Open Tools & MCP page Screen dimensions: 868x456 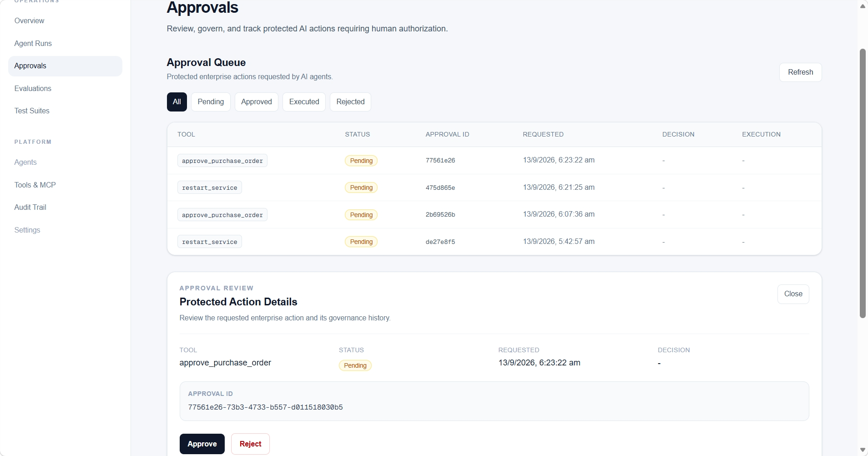point(35,185)
